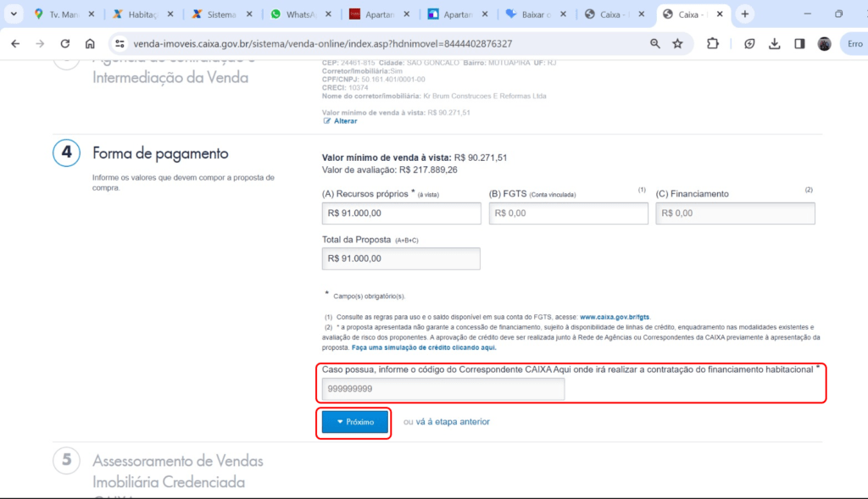
Task: Close the WhatsApp tab
Action: point(328,14)
